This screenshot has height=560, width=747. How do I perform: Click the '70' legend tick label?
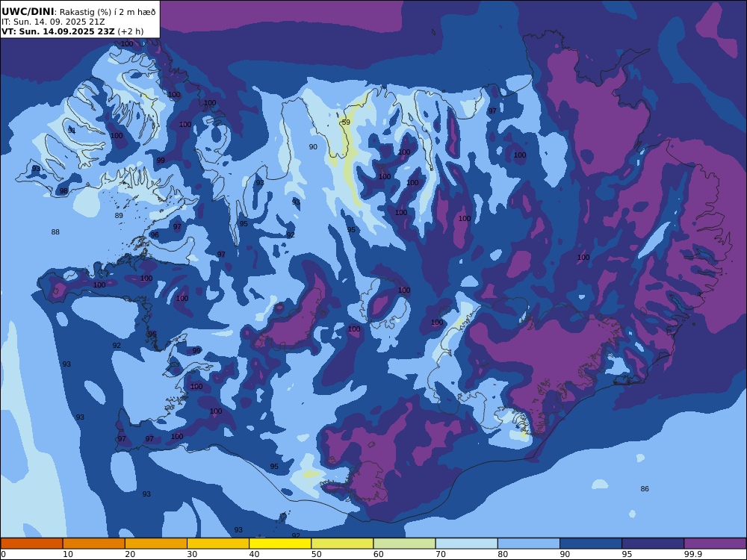tap(441, 554)
